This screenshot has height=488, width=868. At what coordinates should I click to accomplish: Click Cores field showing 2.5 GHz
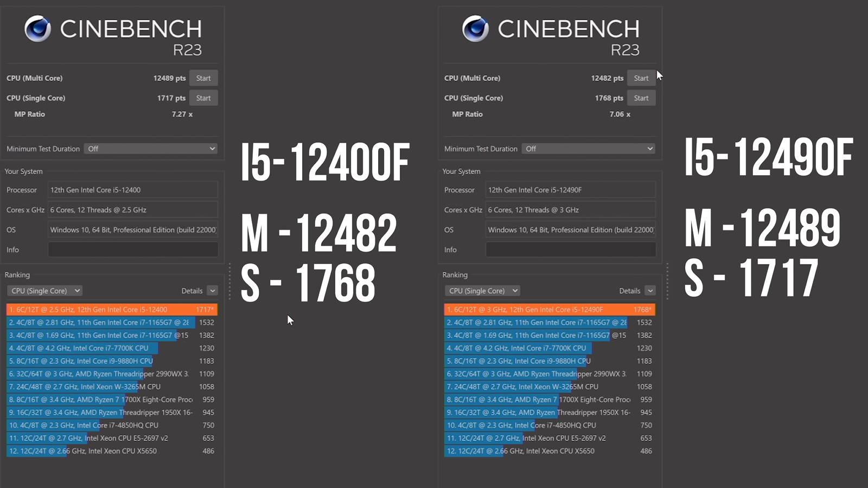133,210
